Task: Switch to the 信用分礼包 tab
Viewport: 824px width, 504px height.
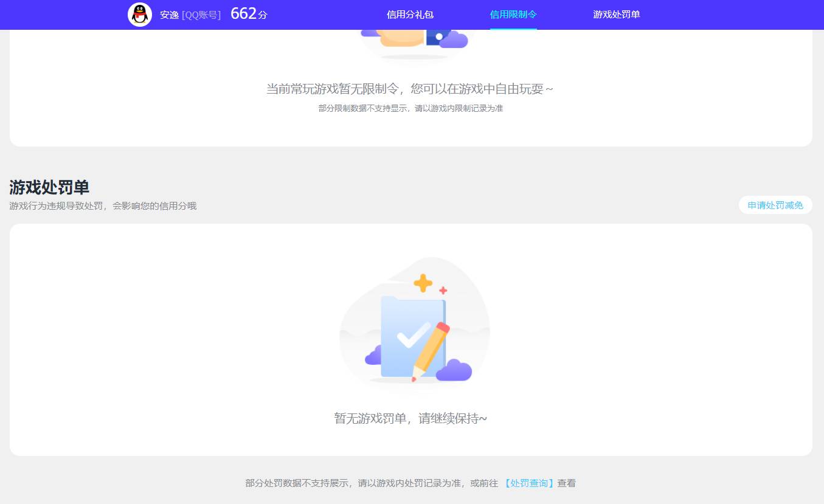Action: (x=409, y=15)
